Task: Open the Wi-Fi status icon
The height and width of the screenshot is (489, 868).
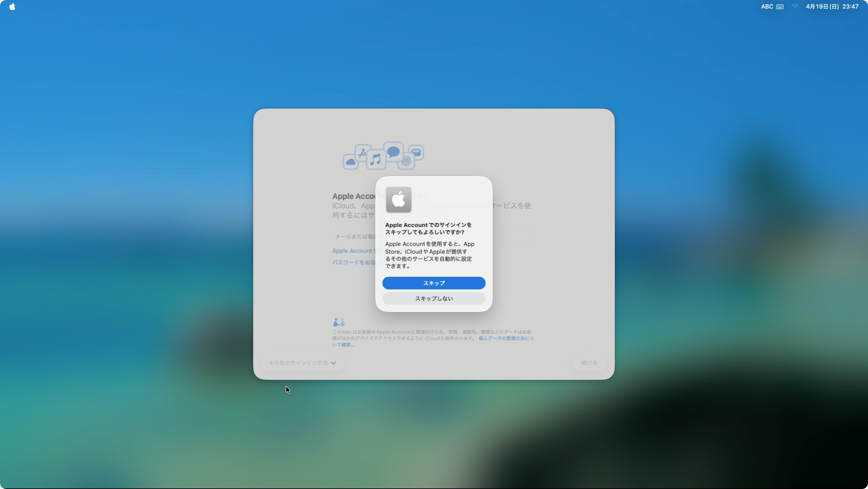Action: pos(795,6)
